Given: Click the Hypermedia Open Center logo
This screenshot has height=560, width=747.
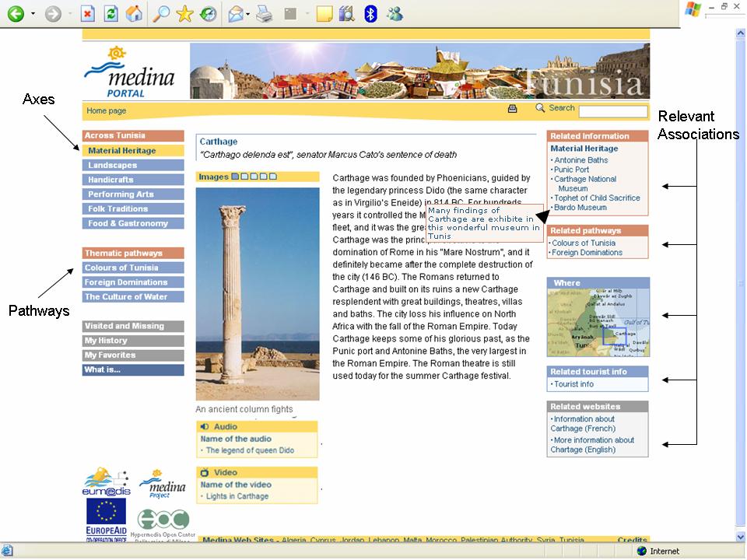Looking at the screenshot, I should tap(163, 525).
